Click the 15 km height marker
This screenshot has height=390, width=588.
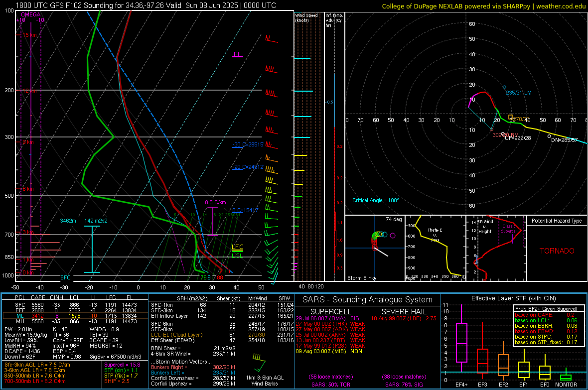[30, 35]
